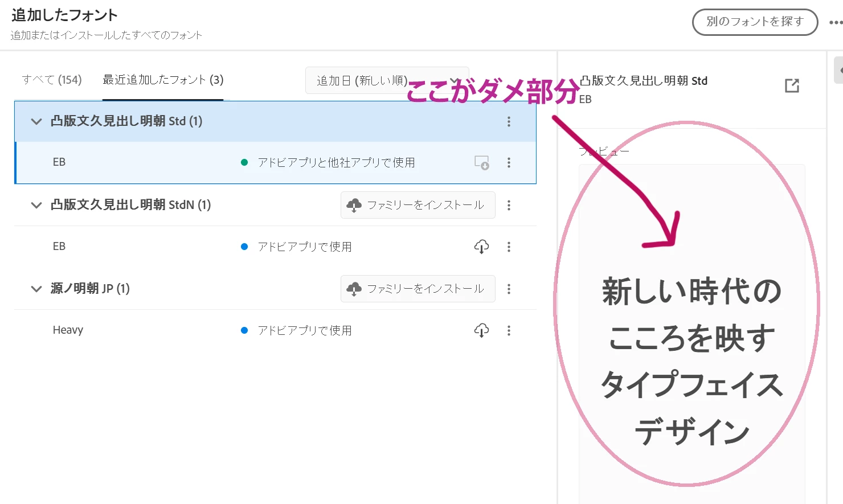Install the Heavy font with the cloud download icon
This screenshot has width=843, height=504.
(481, 330)
